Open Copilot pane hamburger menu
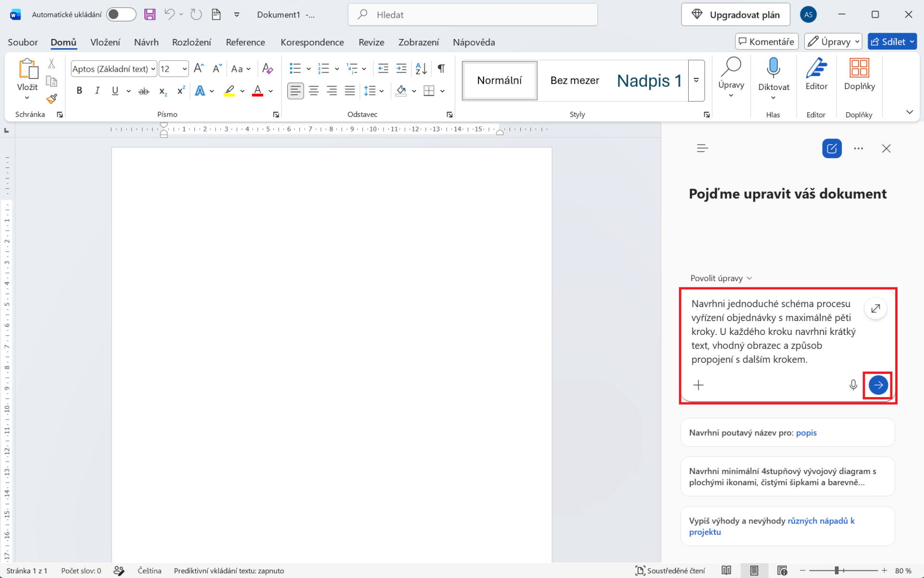Image resolution: width=924 pixels, height=578 pixels. click(x=702, y=148)
